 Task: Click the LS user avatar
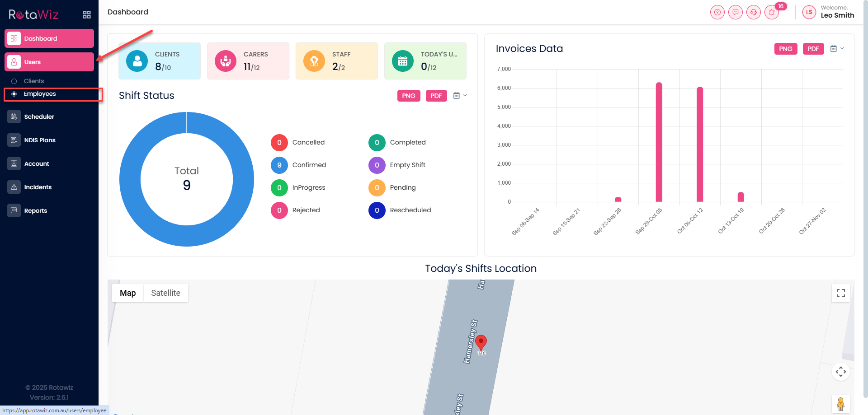(809, 12)
